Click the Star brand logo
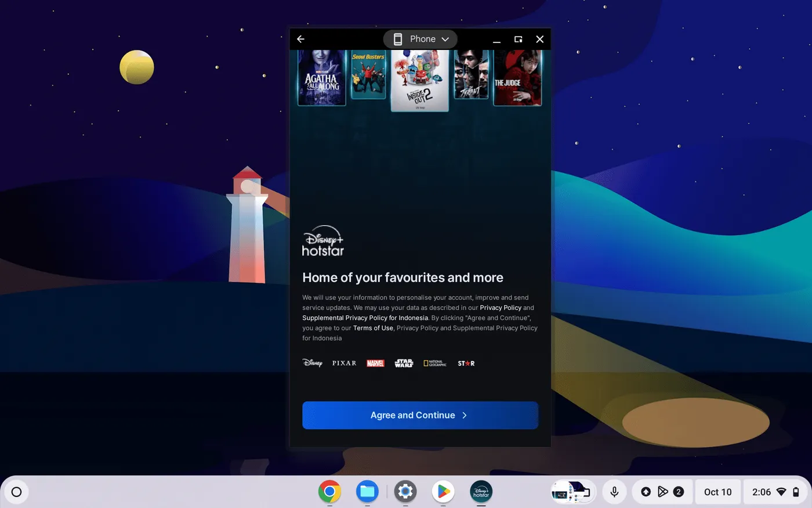The image size is (812, 508). click(x=466, y=363)
